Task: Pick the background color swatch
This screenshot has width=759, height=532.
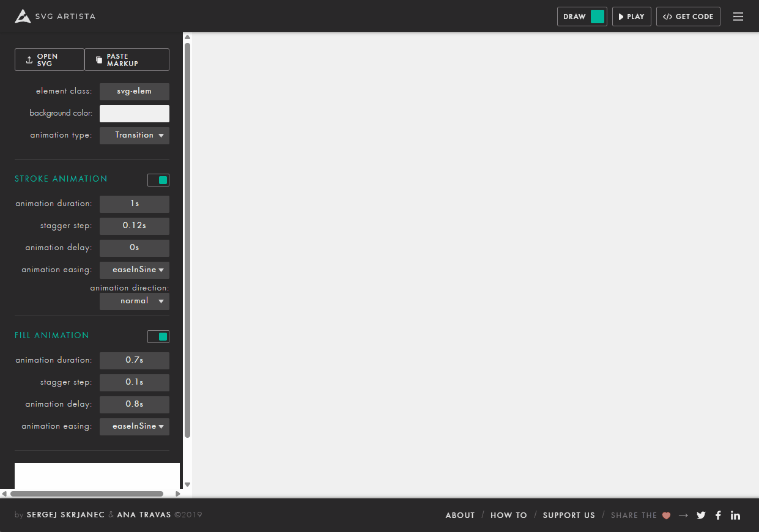Action: (135, 114)
